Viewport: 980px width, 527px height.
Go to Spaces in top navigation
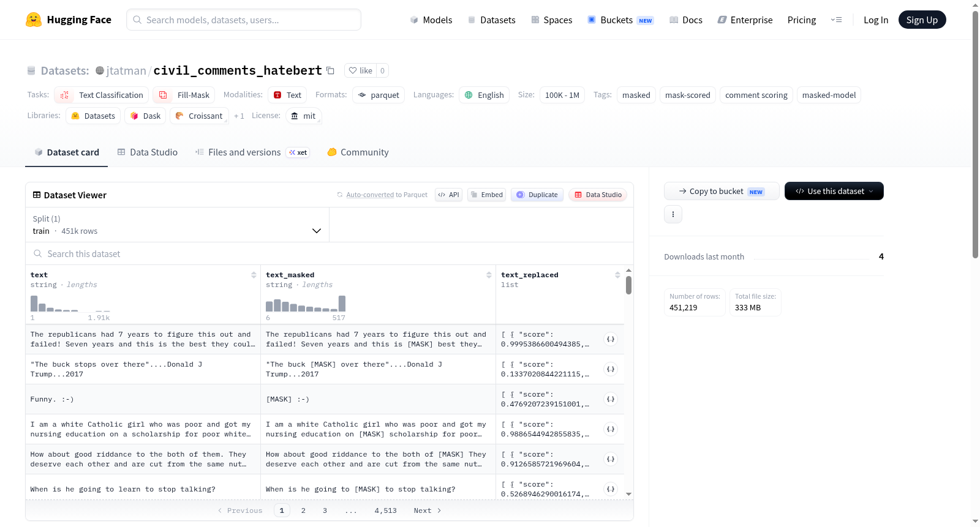(x=552, y=20)
